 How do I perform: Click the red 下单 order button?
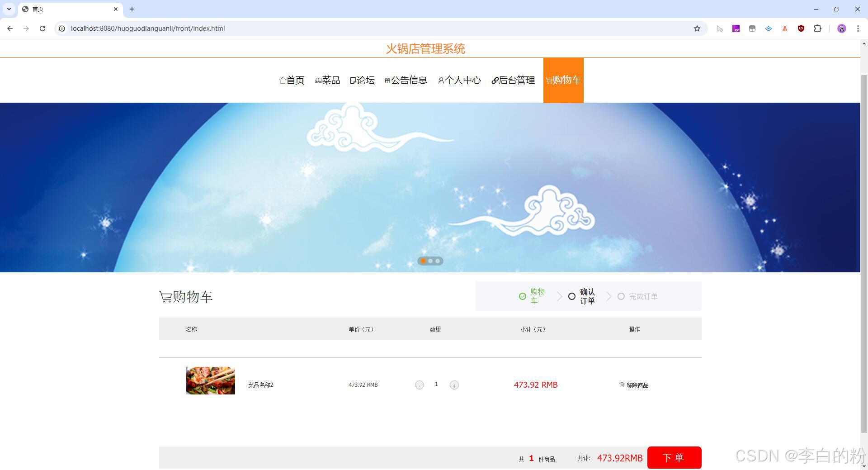point(674,457)
